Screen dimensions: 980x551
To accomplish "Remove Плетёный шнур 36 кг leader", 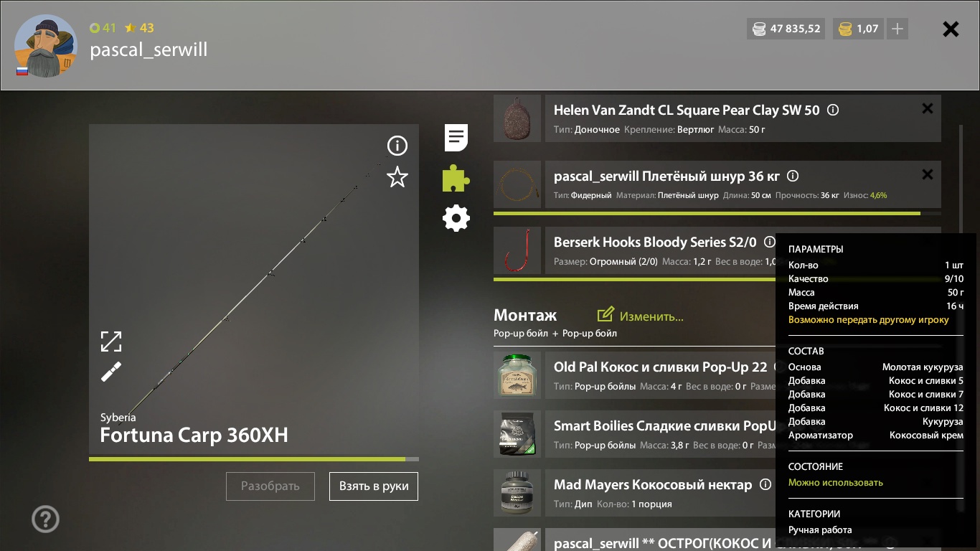I will (928, 174).
